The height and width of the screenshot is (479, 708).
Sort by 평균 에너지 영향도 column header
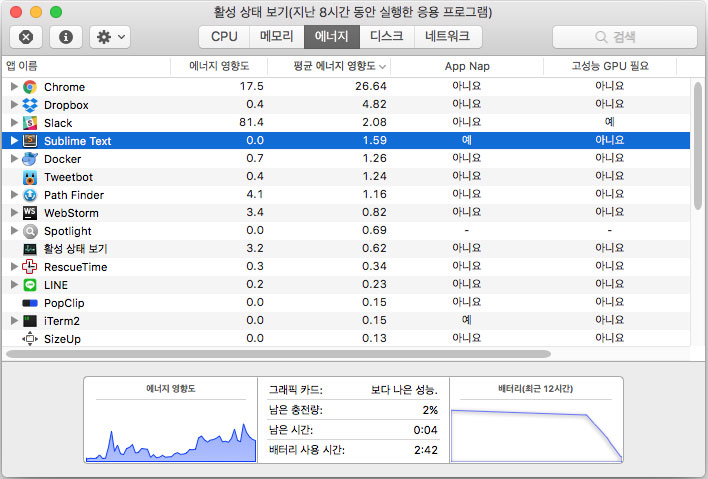pos(329,66)
